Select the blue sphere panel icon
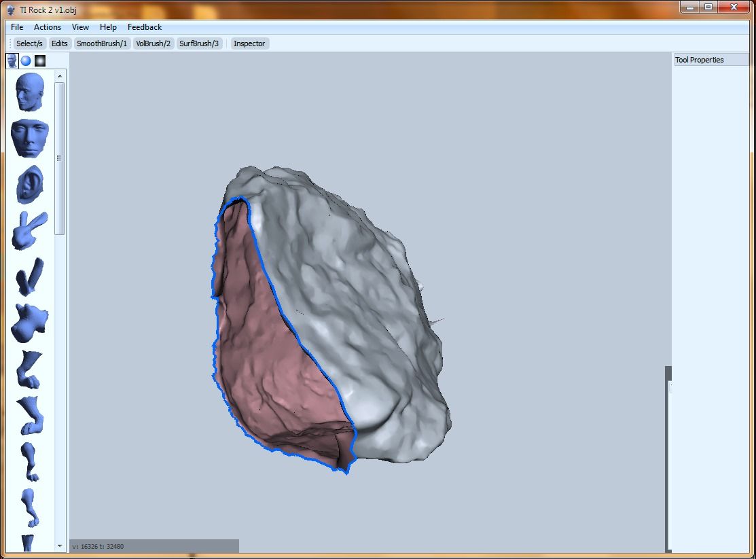The image size is (756, 559). tap(26, 60)
